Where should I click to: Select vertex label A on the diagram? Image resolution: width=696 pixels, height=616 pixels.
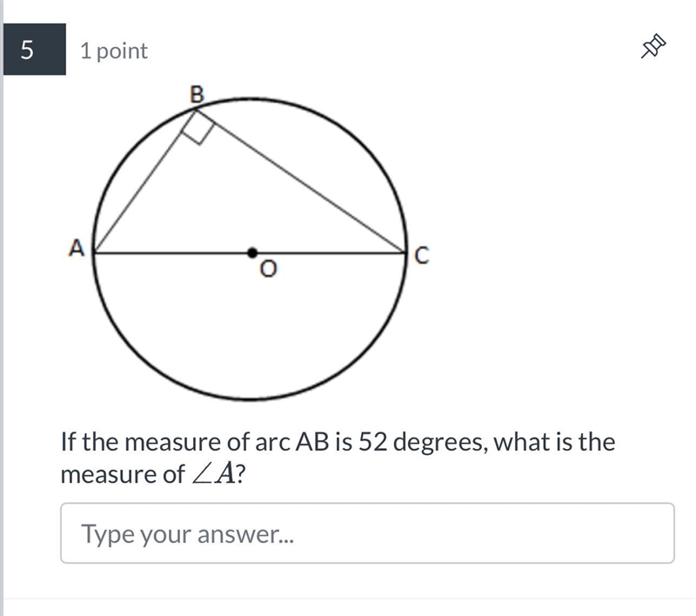(x=77, y=248)
